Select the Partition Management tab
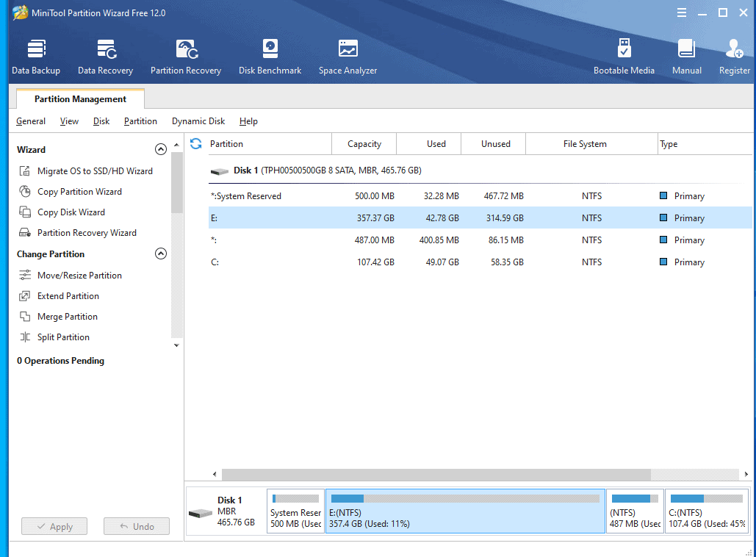 coord(80,99)
